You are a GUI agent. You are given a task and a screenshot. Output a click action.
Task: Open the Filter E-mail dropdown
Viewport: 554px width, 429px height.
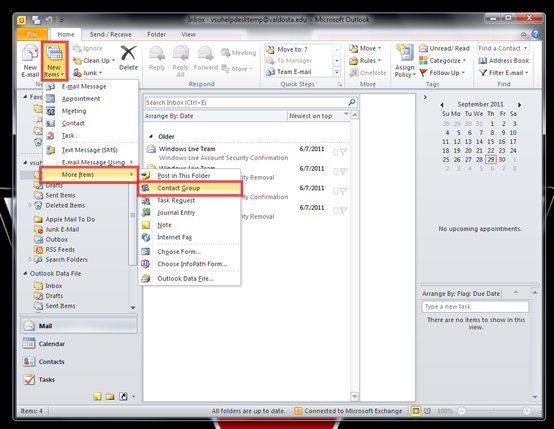coord(503,73)
